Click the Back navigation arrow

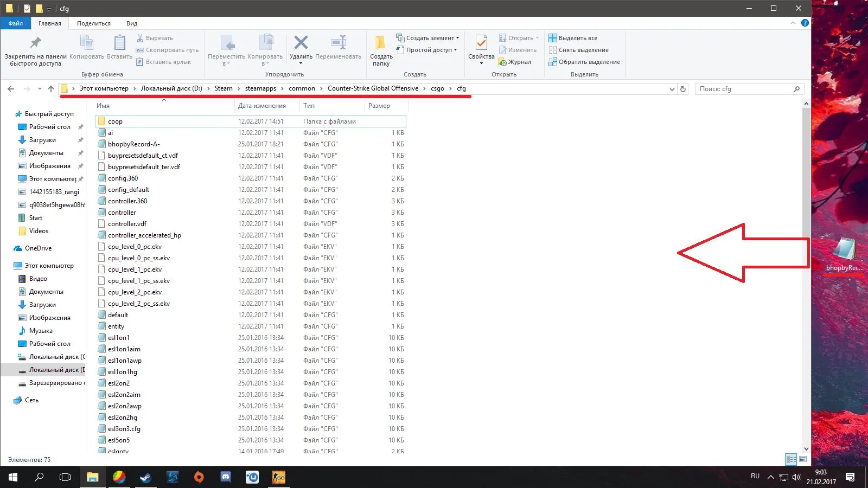[x=11, y=89]
